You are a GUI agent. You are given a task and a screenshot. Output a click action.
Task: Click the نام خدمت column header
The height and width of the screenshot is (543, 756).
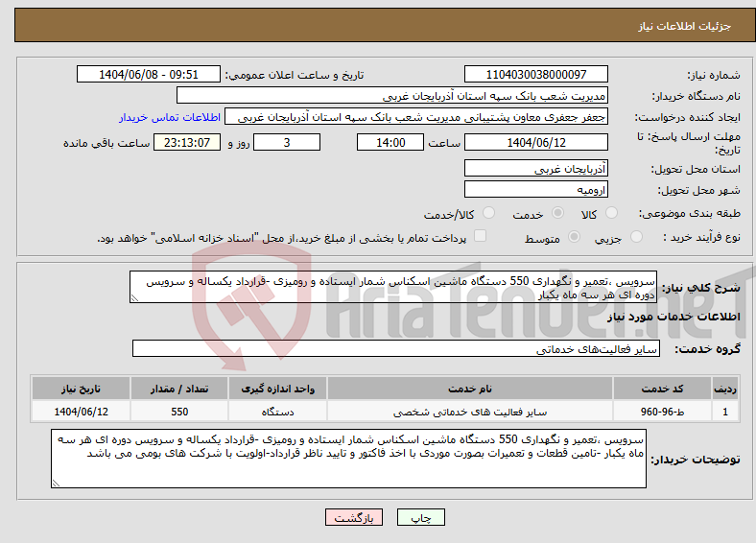[x=470, y=389]
